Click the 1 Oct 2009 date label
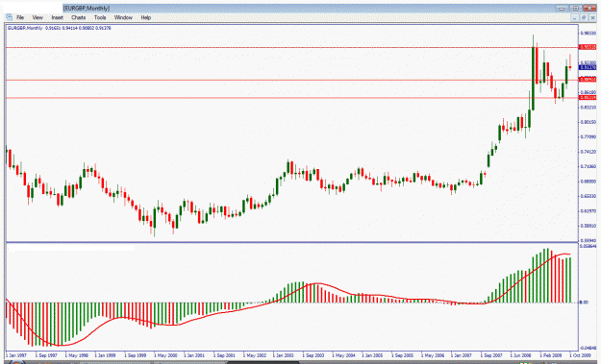This screenshot has height=364, width=601. tap(580, 355)
